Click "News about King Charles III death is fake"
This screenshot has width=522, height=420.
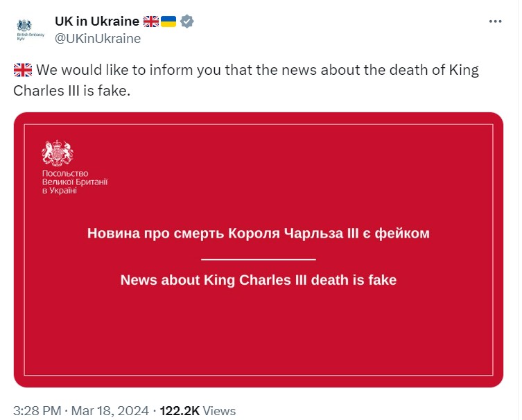click(258, 280)
